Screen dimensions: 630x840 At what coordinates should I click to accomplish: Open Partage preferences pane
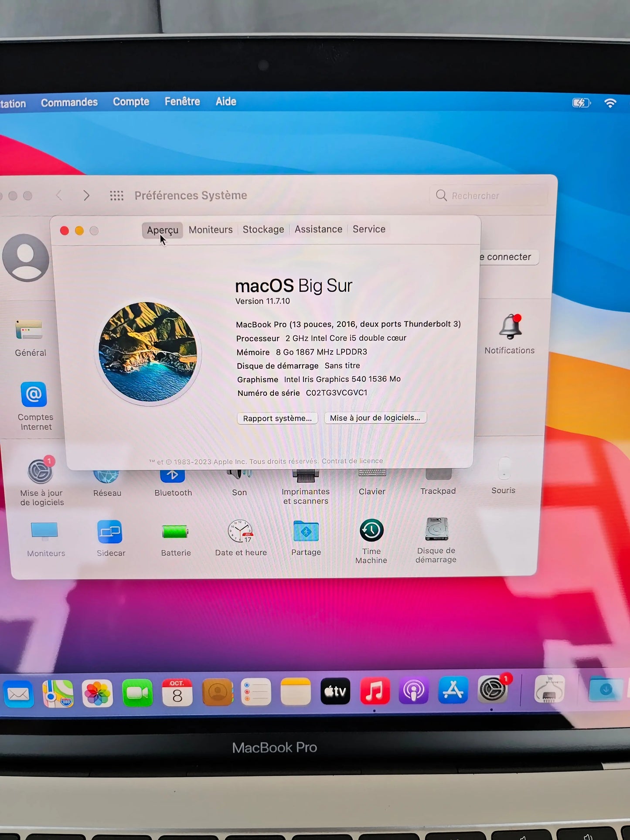[306, 531]
